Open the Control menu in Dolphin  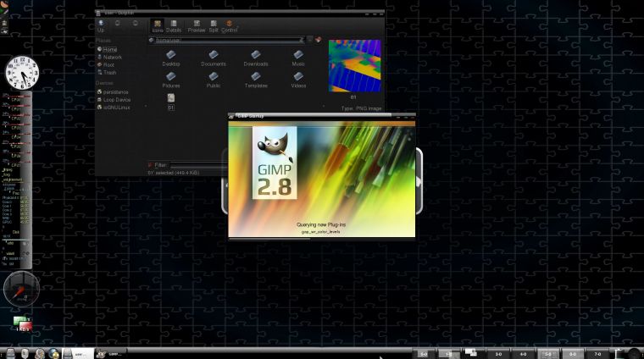229,26
